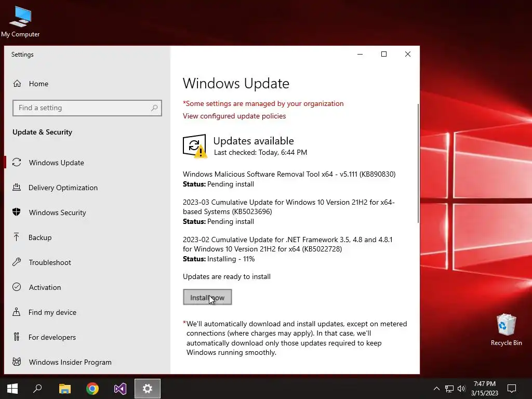Open Visual Studio from the taskbar
This screenshot has height=399, width=532.
[x=120, y=389]
